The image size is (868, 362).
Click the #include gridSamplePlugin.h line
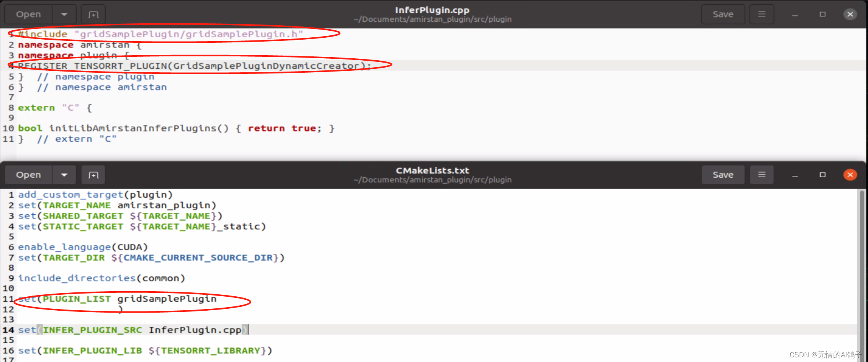(160, 34)
